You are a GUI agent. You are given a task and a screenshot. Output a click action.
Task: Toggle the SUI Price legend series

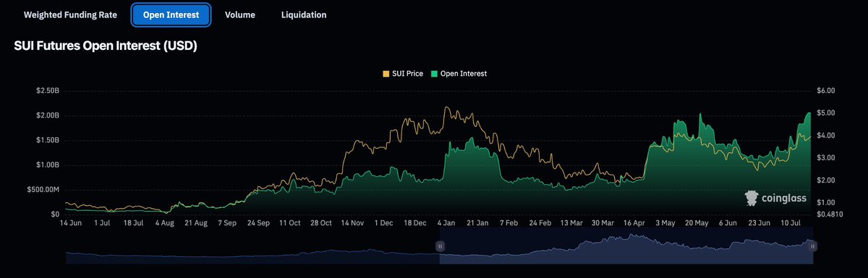pos(403,74)
